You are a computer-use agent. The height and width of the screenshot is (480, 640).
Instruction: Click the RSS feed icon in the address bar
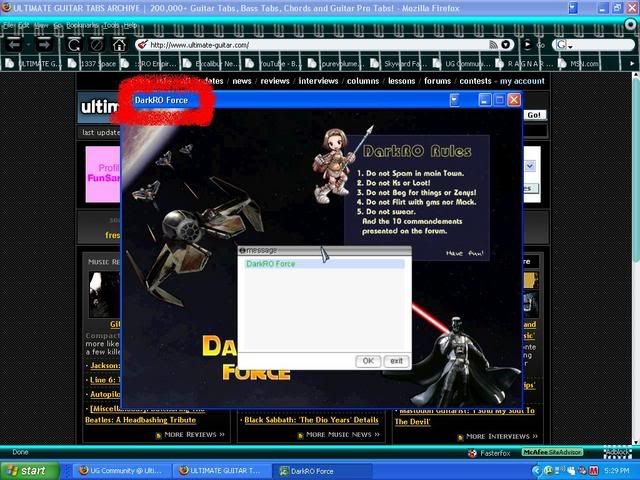[x=493, y=44]
